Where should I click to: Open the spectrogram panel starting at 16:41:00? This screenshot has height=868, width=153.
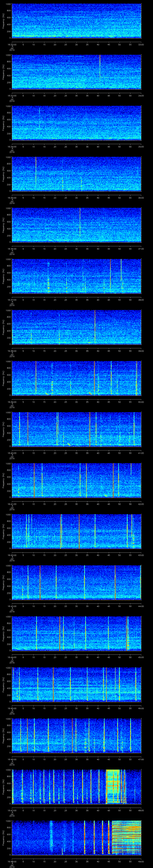tap(76, 481)
